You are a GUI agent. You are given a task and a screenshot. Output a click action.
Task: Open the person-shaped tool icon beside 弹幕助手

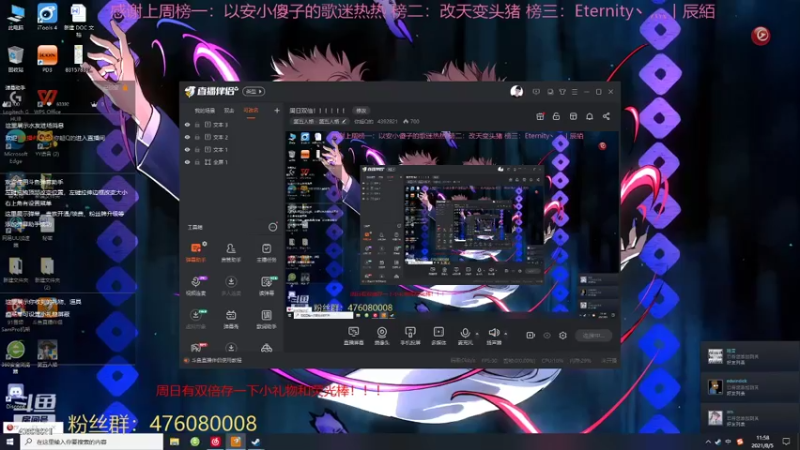(x=231, y=252)
